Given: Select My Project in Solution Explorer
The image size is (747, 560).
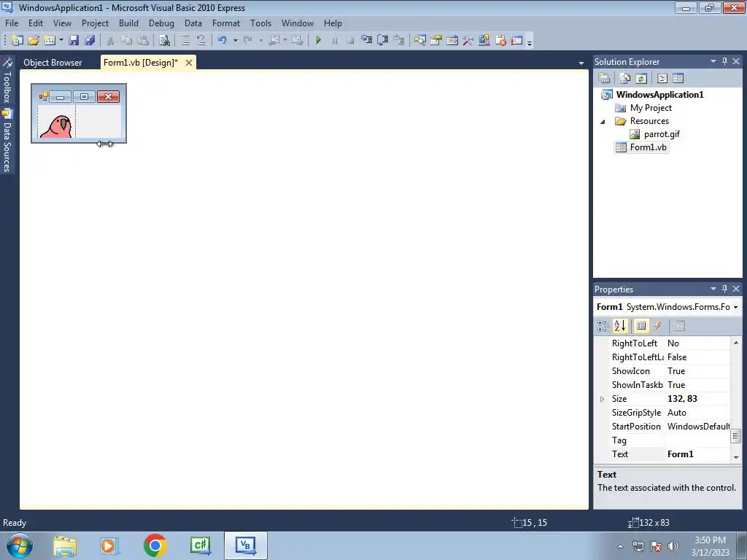Looking at the screenshot, I should pos(651,108).
